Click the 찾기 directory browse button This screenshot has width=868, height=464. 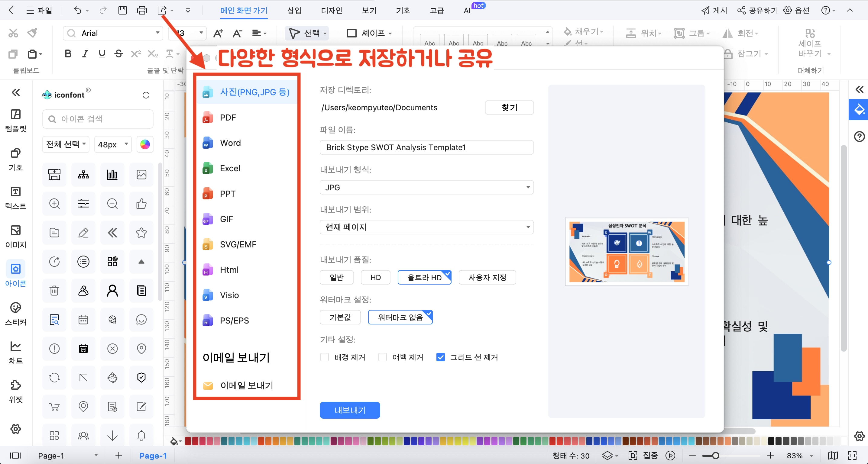[x=509, y=108]
